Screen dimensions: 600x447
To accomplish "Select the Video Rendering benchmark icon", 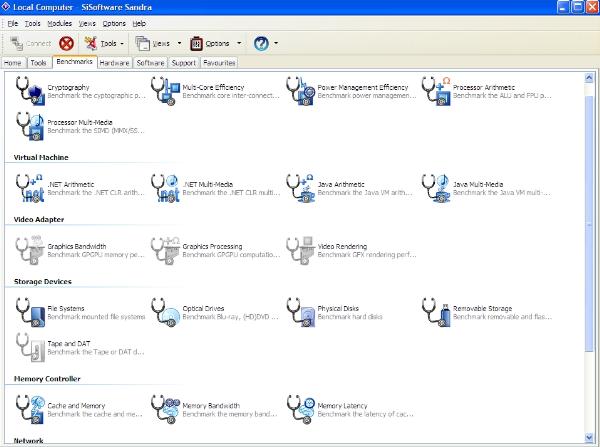I will coord(301,250).
